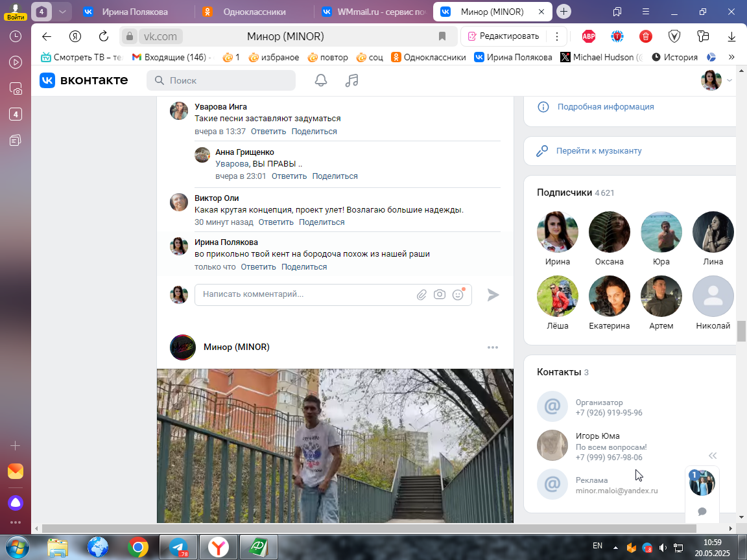Open the shield V extension icon
Viewport: 747px width, 560px height.
point(674,36)
